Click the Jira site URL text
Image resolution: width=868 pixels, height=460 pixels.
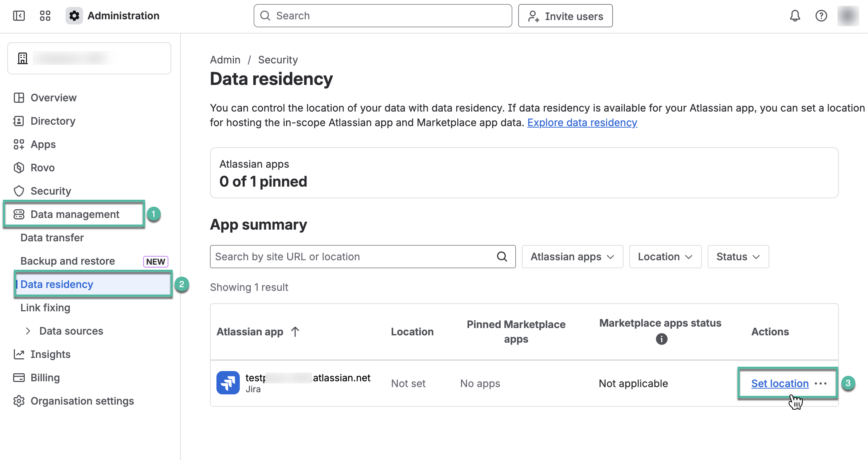tap(308, 378)
